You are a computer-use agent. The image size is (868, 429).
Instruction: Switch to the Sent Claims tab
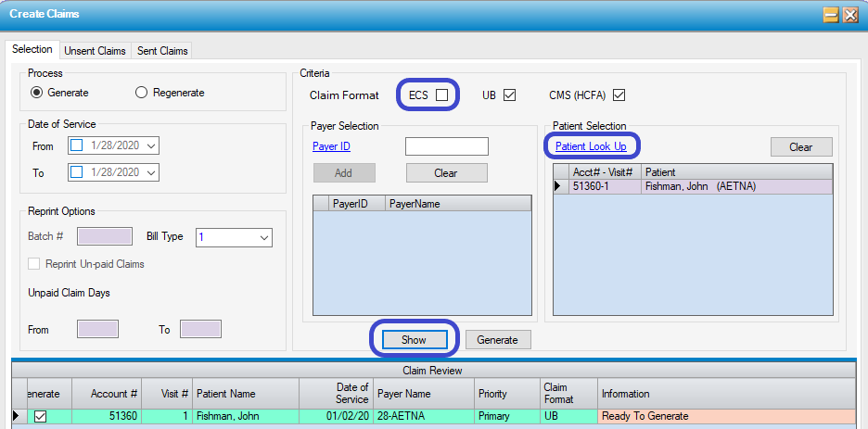162,51
